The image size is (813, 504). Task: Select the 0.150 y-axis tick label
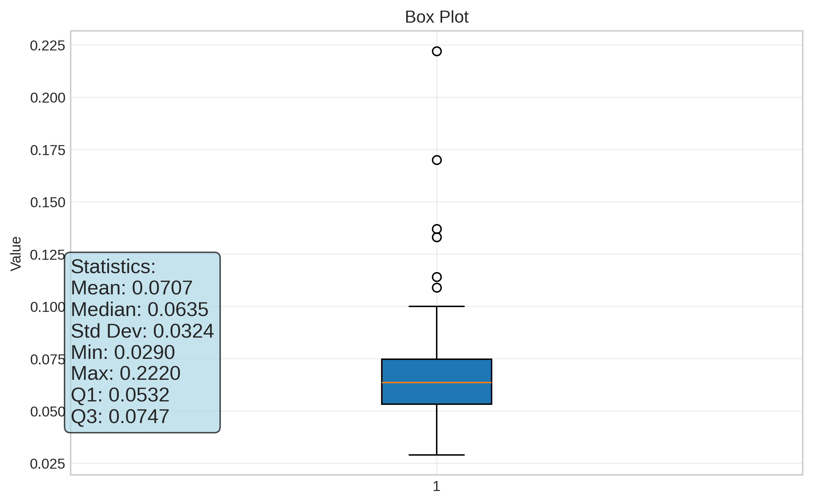tap(47, 202)
